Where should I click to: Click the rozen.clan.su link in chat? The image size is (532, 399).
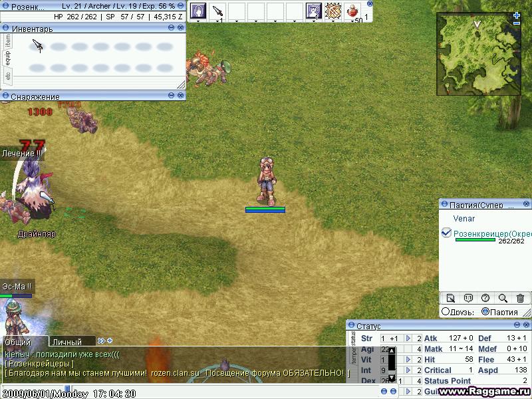click(x=175, y=373)
